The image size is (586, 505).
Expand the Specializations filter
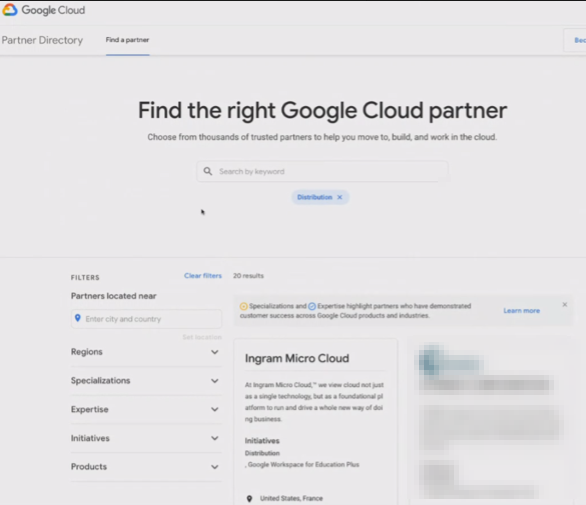tap(145, 381)
